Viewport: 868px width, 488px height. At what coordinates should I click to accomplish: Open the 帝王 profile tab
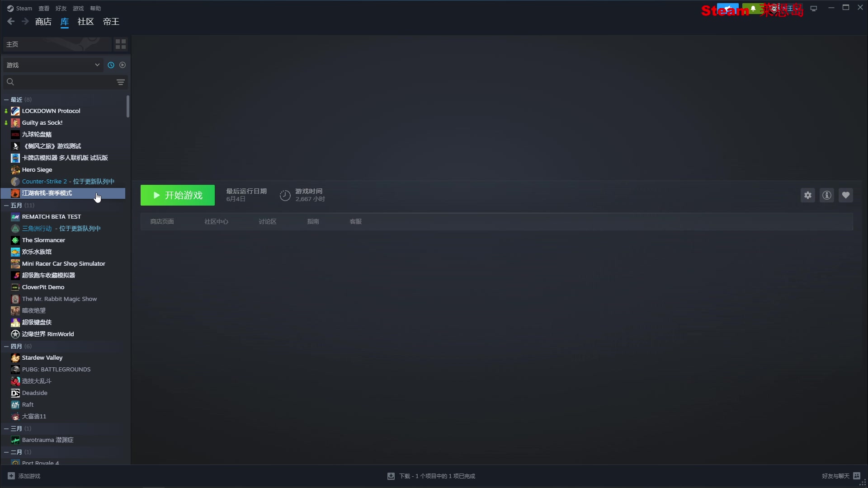pyautogui.click(x=111, y=22)
